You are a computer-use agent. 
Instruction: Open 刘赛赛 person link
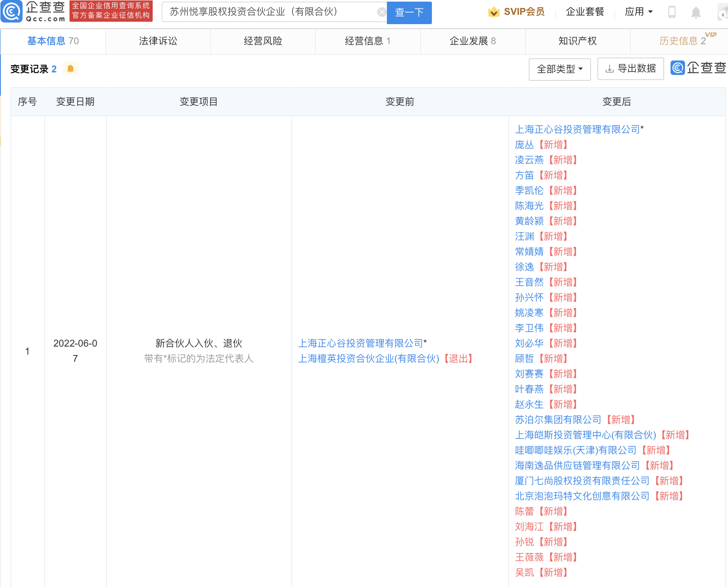529,374
